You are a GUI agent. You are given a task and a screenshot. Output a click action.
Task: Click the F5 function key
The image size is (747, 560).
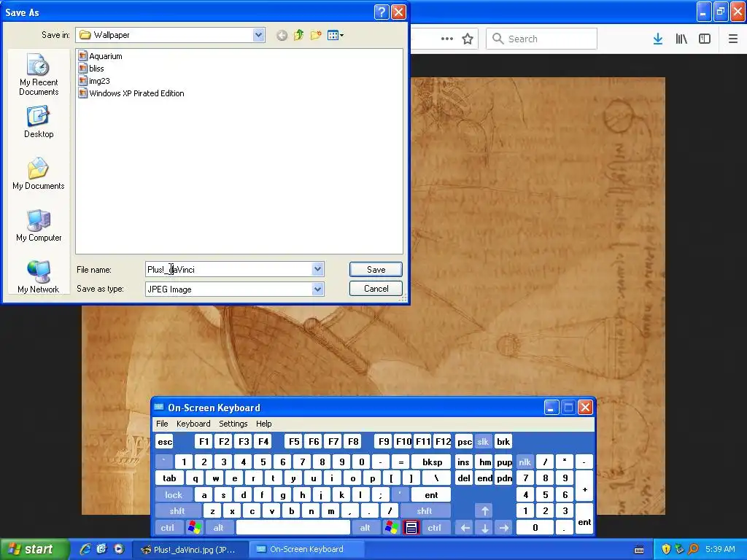point(294,442)
